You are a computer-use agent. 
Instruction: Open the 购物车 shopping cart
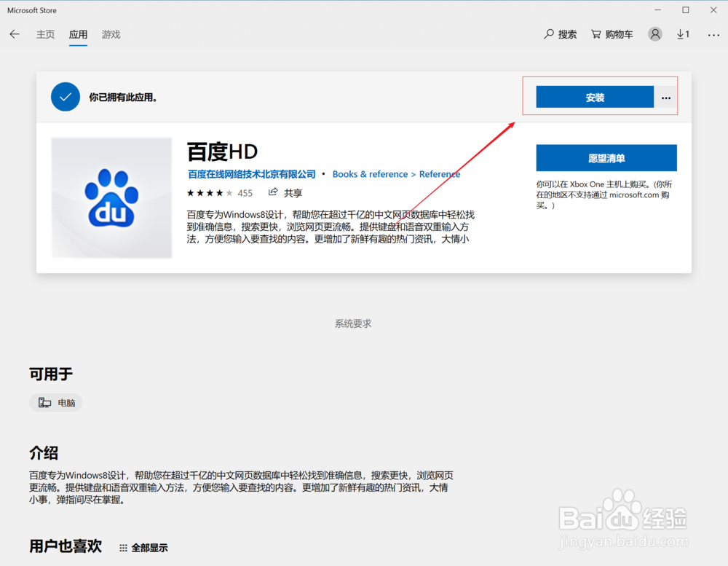612,34
